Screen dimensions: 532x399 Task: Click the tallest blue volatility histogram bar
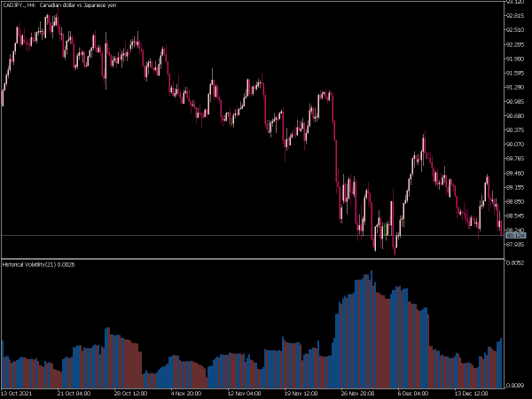click(x=372, y=329)
